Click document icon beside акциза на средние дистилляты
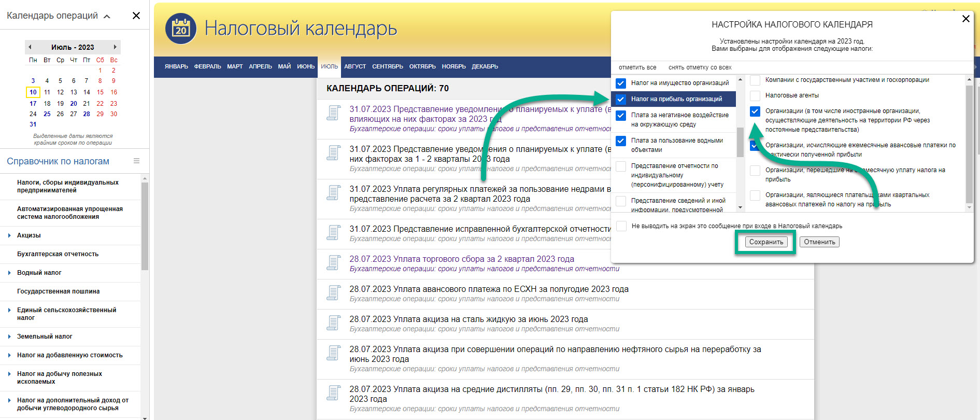Image resolution: width=980 pixels, height=420 pixels. 334,392
